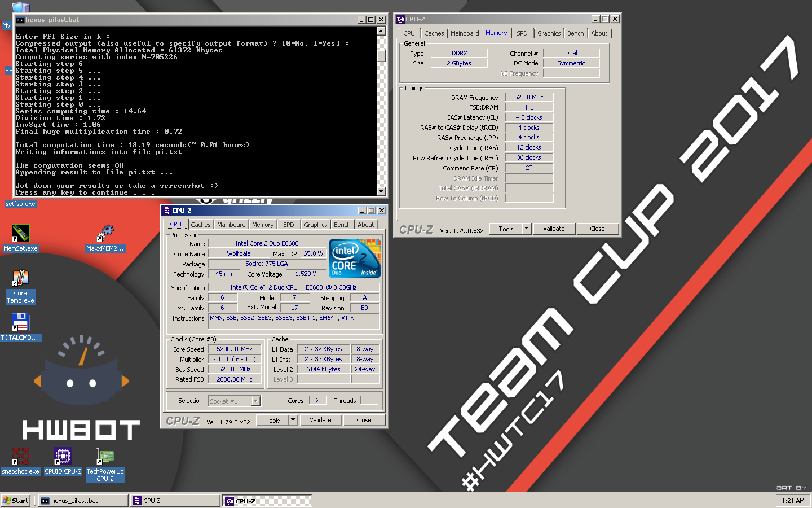812x508 pixels.
Task: Open Memory tab in processor CPU-Z window
Action: click(263, 225)
